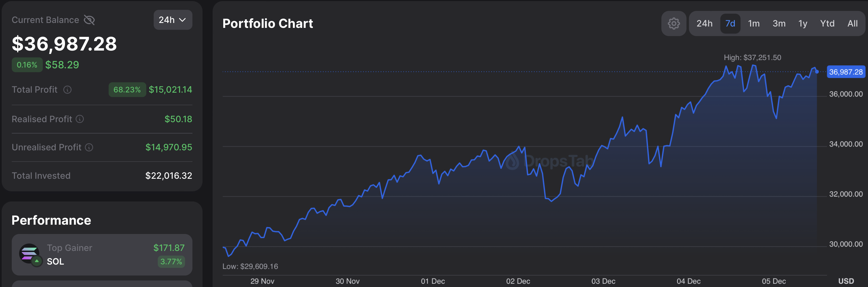Select the 7d chart range tab
The height and width of the screenshot is (287, 868).
point(730,24)
